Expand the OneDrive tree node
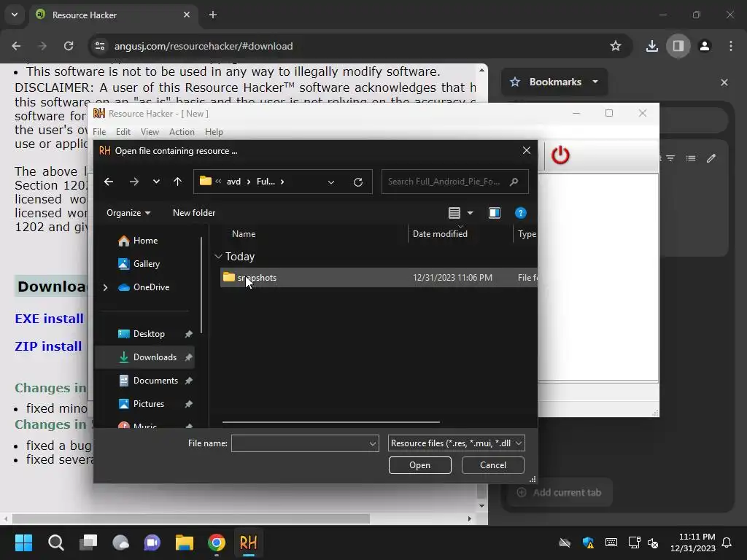Viewport: 747px width, 560px height. click(x=105, y=287)
